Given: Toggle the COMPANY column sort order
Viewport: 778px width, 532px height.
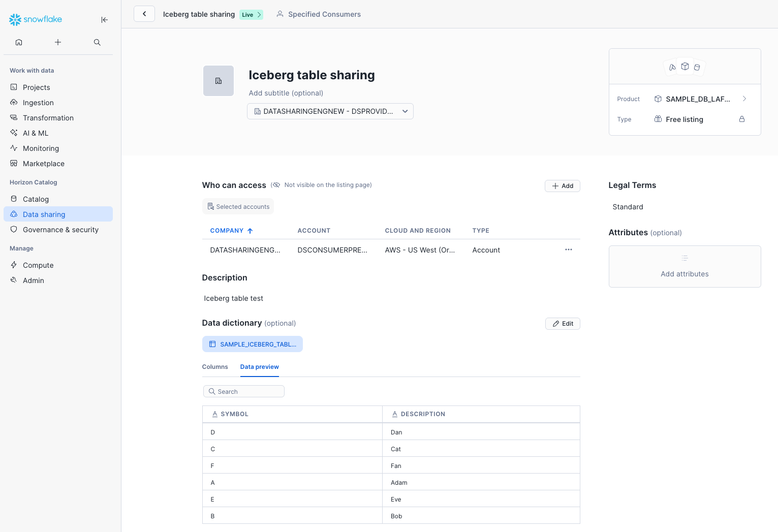Looking at the screenshot, I should point(250,230).
